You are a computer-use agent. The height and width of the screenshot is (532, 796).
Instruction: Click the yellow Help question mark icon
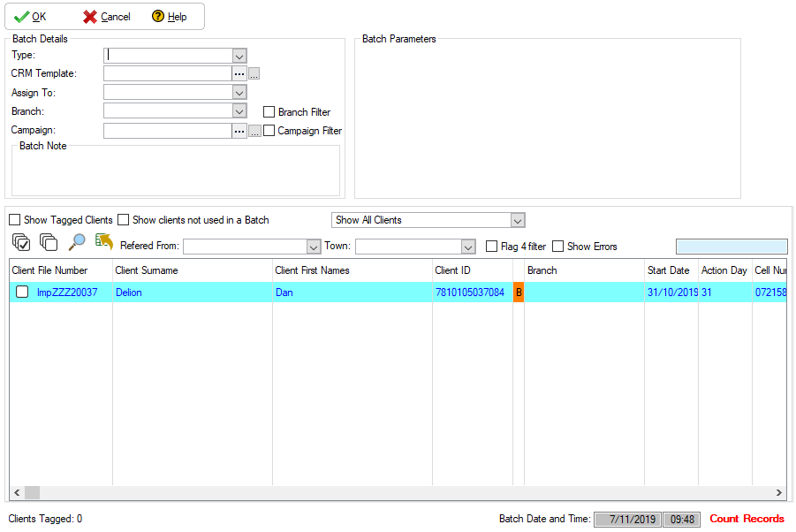[x=158, y=17]
